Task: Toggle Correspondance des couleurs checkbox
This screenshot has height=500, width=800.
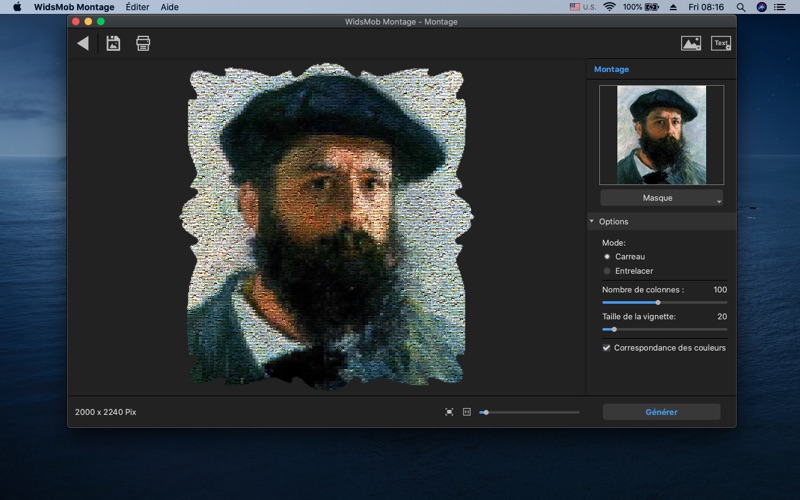Action: pos(606,348)
